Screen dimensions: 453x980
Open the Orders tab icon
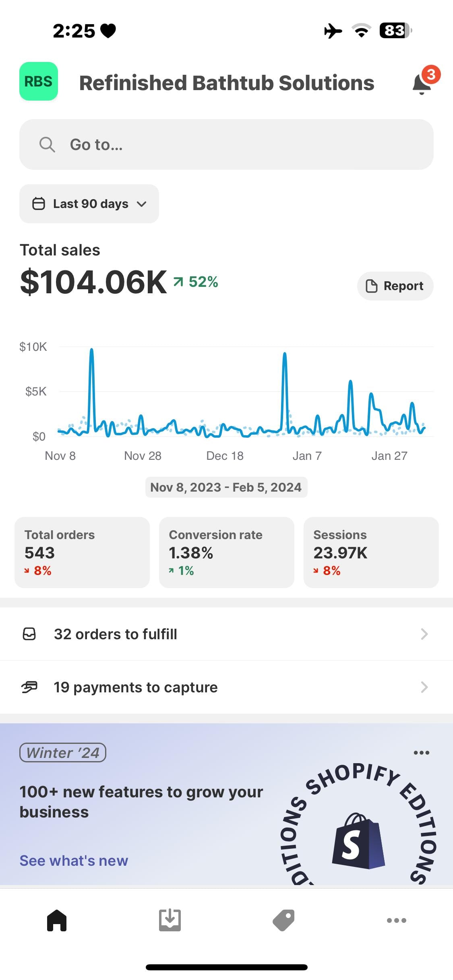170,920
